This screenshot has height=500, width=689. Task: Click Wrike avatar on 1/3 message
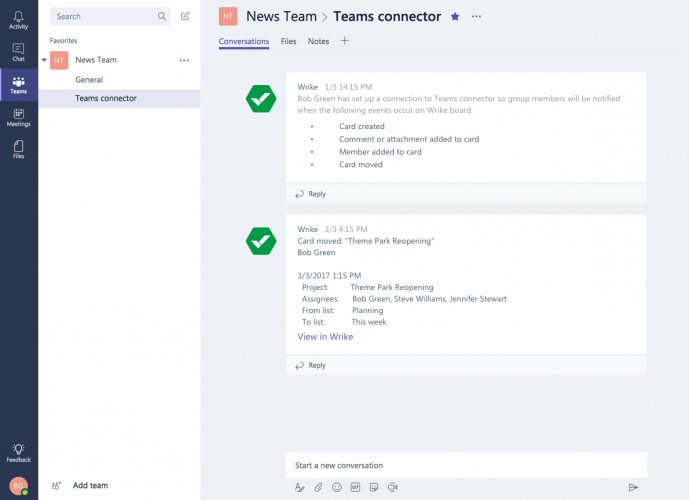[261, 98]
